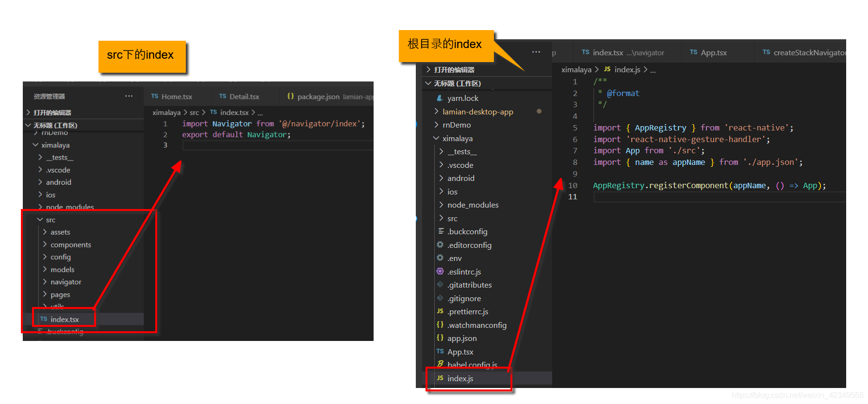Click the './app.json' import string on line 8
Image resolution: width=868 pixels, height=404 pixels.
770,162
